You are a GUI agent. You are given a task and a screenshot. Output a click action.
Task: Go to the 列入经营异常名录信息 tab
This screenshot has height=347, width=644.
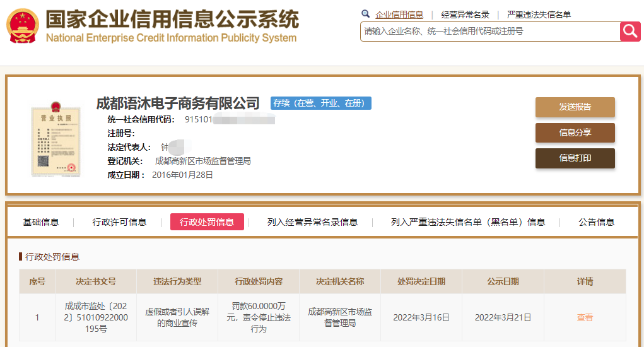tap(312, 222)
